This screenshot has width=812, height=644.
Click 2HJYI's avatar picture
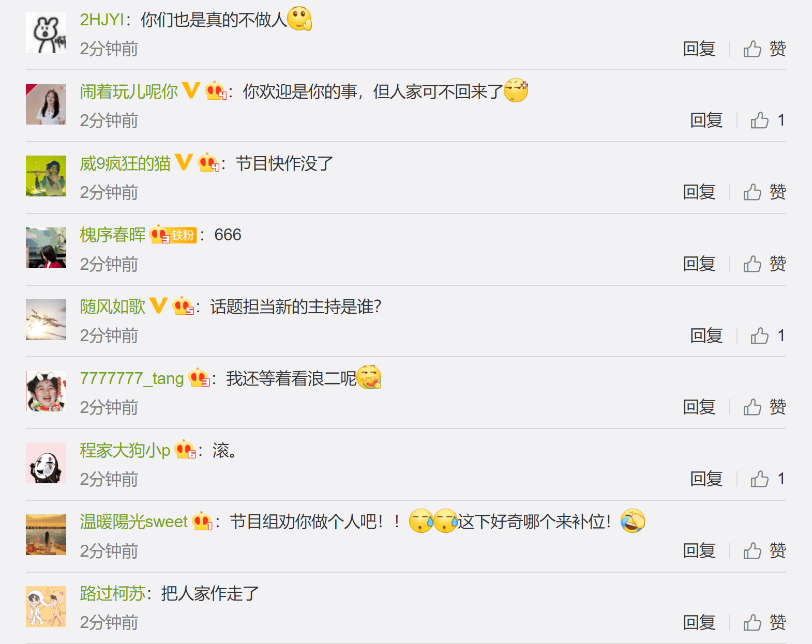[46, 33]
